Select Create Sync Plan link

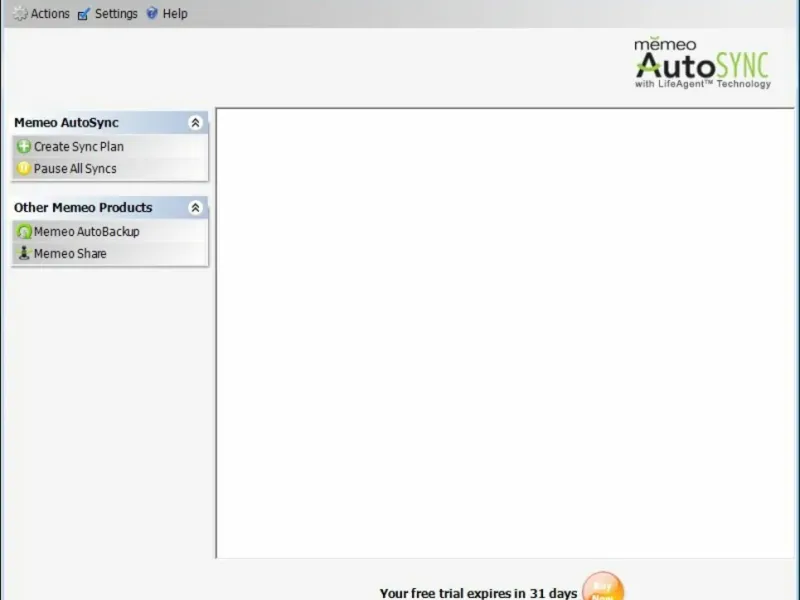[79, 147]
